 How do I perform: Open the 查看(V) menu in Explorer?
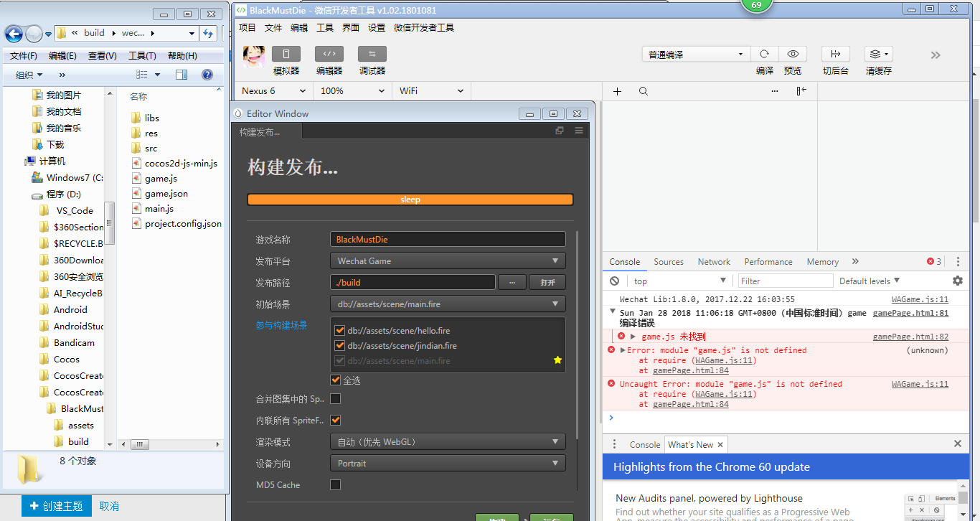[x=103, y=56]
